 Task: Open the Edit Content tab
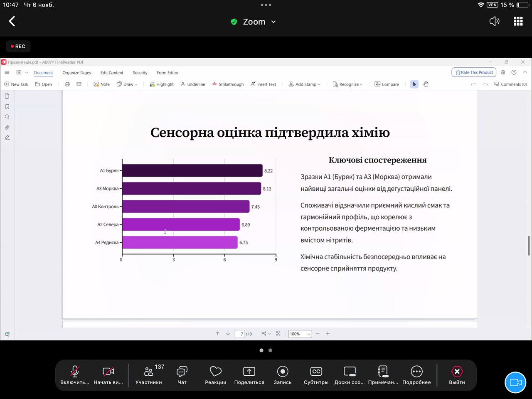coord(112,73)
